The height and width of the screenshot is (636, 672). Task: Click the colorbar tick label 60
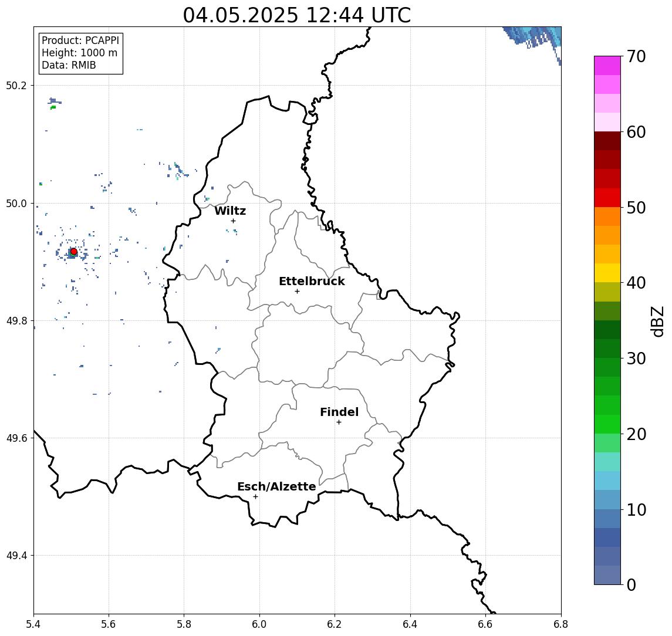(636, 132)
